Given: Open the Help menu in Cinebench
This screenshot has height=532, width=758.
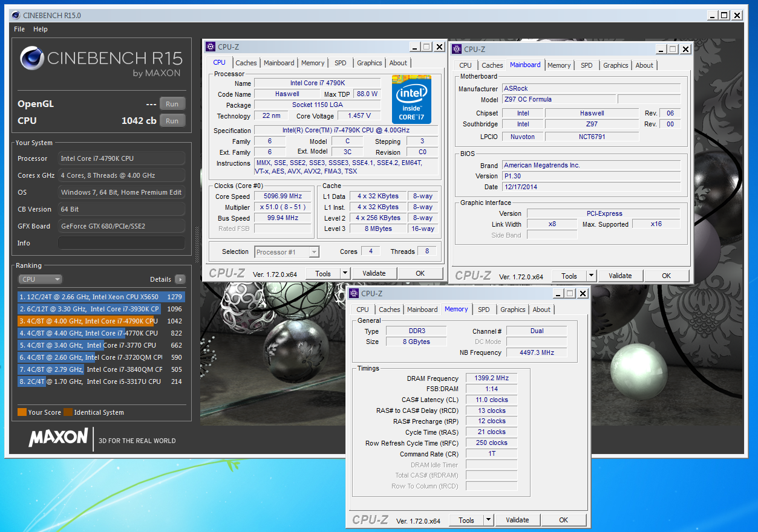Looking at the screenshot, I should 41,29.
